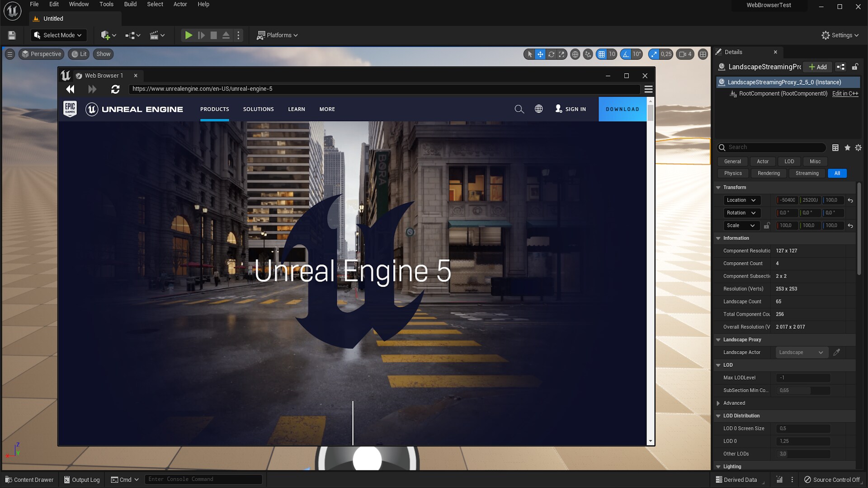This screenshot has height=488, width=868.
Task: Select the Streaming filter in Details
Action: (807, 173)
